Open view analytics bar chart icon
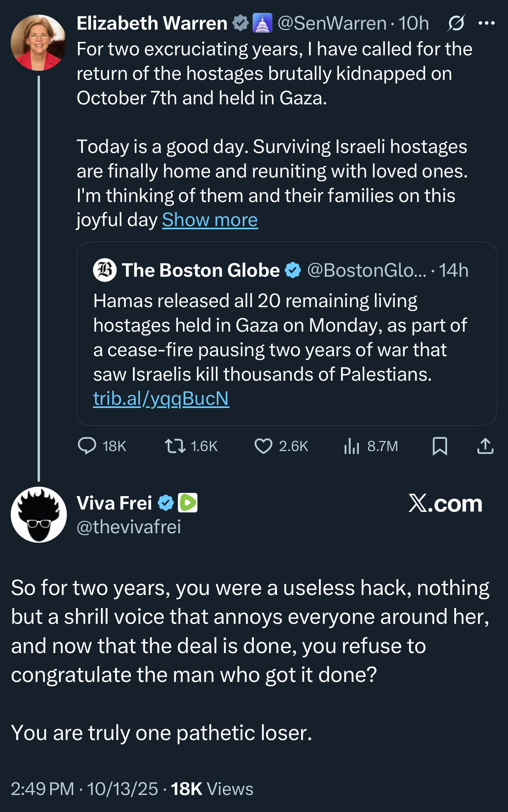Viewport: 508px width, 812px height. [351, 446]
